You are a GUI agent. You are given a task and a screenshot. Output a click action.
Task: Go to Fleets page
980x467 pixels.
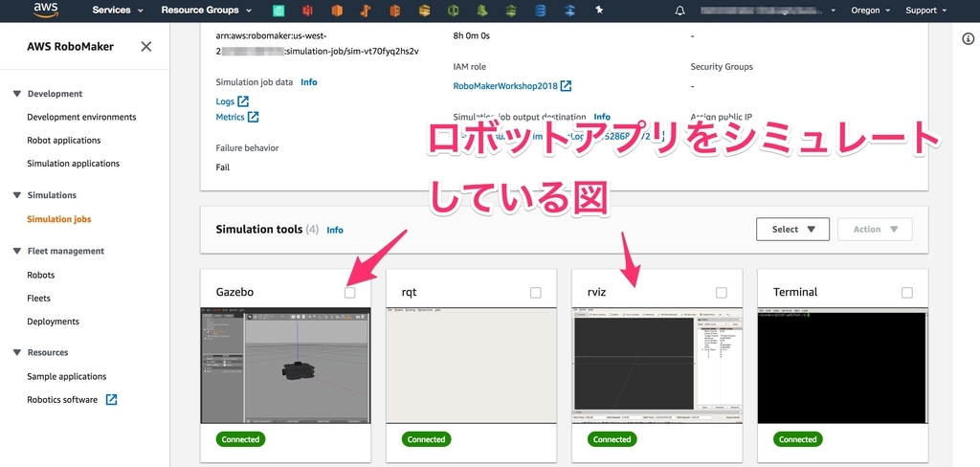(38, 299)
